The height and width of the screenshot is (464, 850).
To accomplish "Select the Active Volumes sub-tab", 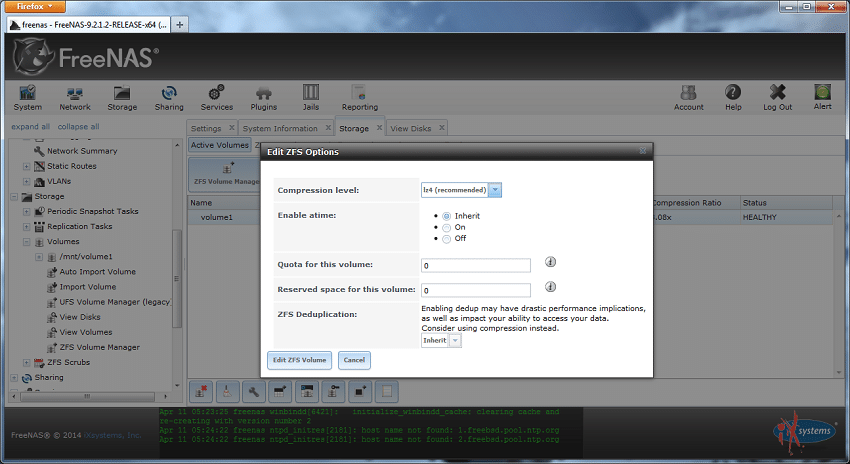I will click(220, 145).
